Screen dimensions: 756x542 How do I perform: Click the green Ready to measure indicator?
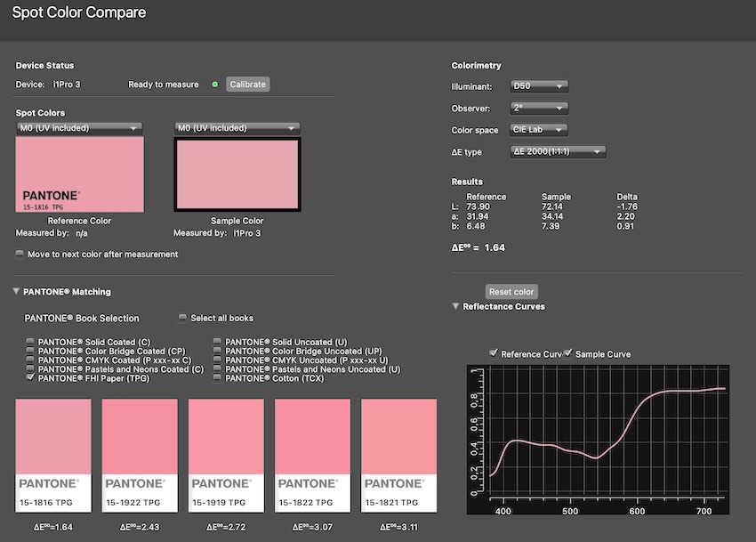[x=214, y=85]
